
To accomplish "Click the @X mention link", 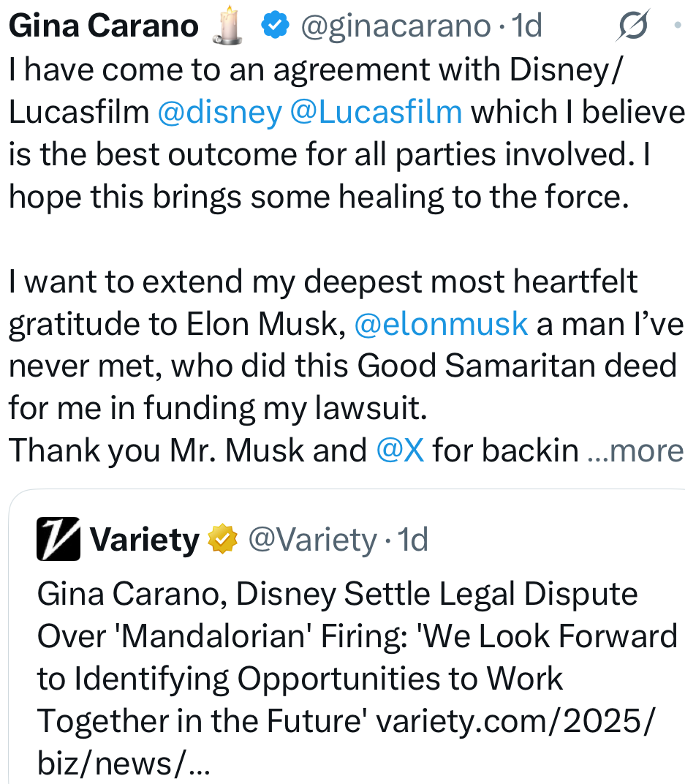I will coord(400,451).
